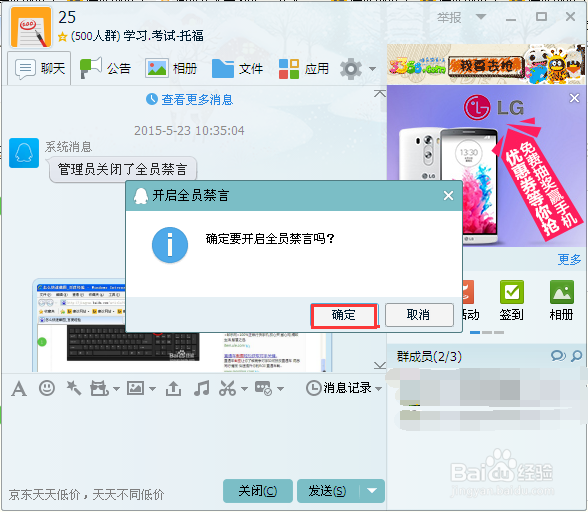Expand the send picture dropdown arrow
Image resolution: width=588 pixels, height=512 pixels.
[152, 389]
